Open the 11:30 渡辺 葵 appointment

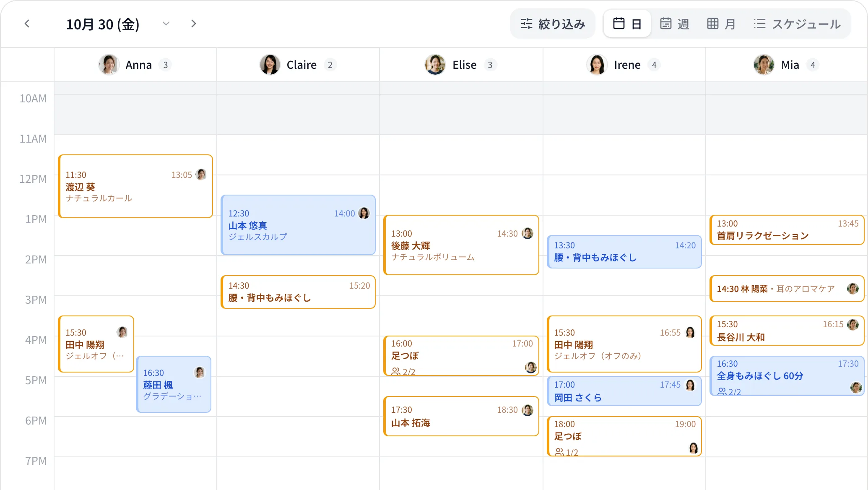click(x=135, y=186)
